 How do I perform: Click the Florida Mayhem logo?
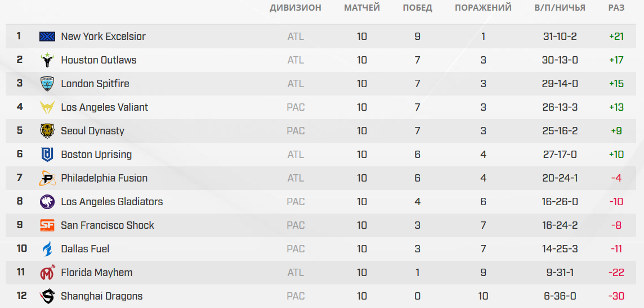click(47, 273)
